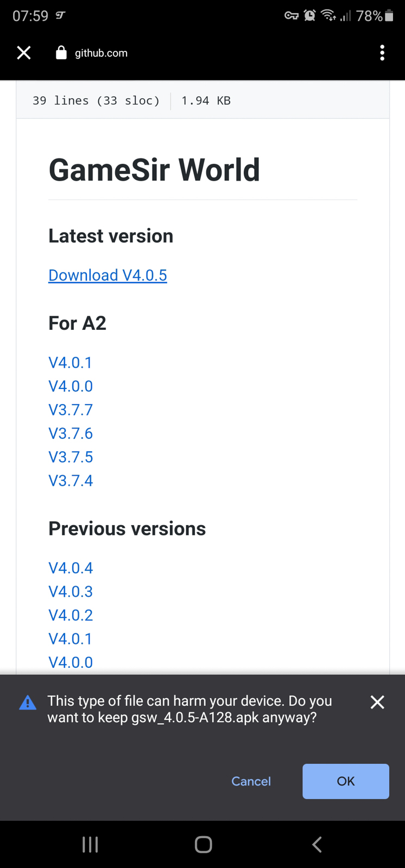The image size is (405, 868).
Task: Open the three-dot overflow menu
Action: click(x=382, y=53)
